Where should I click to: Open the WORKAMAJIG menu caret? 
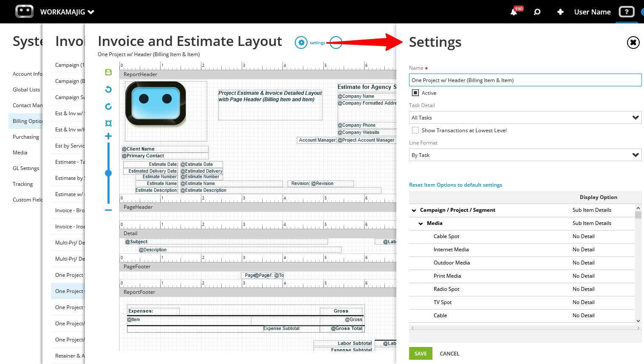click(x=91, y=12)
